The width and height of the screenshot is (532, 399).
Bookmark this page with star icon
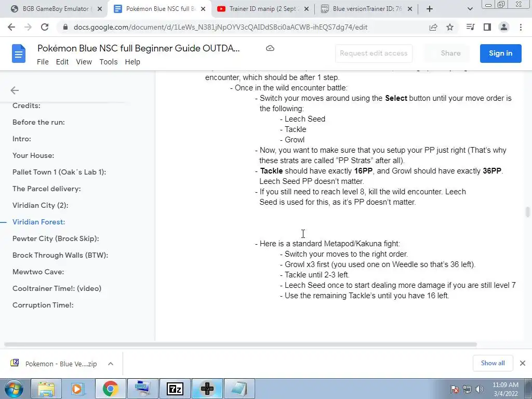450,27
